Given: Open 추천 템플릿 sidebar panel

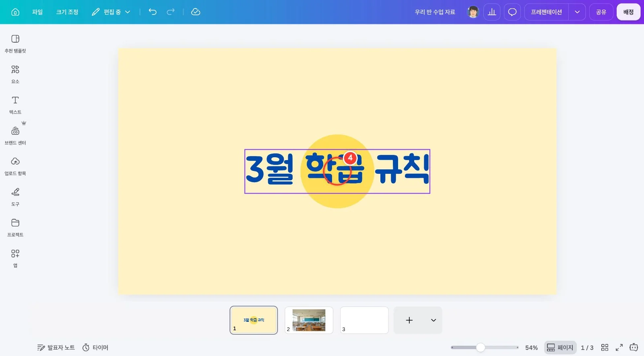Looking at the screenshot, I should 15,44.
